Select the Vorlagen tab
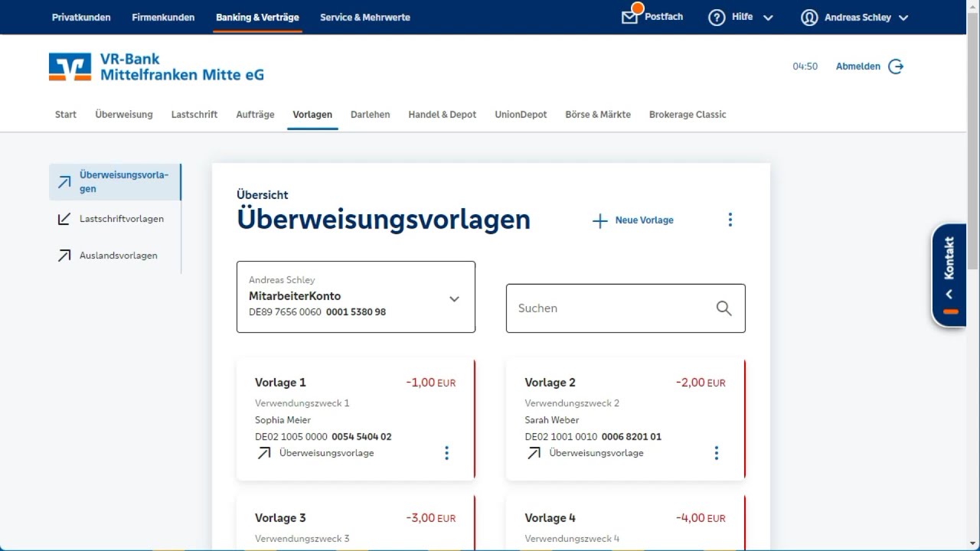Image resolution: width=980 pixels, height=551 pixels. 312,114
